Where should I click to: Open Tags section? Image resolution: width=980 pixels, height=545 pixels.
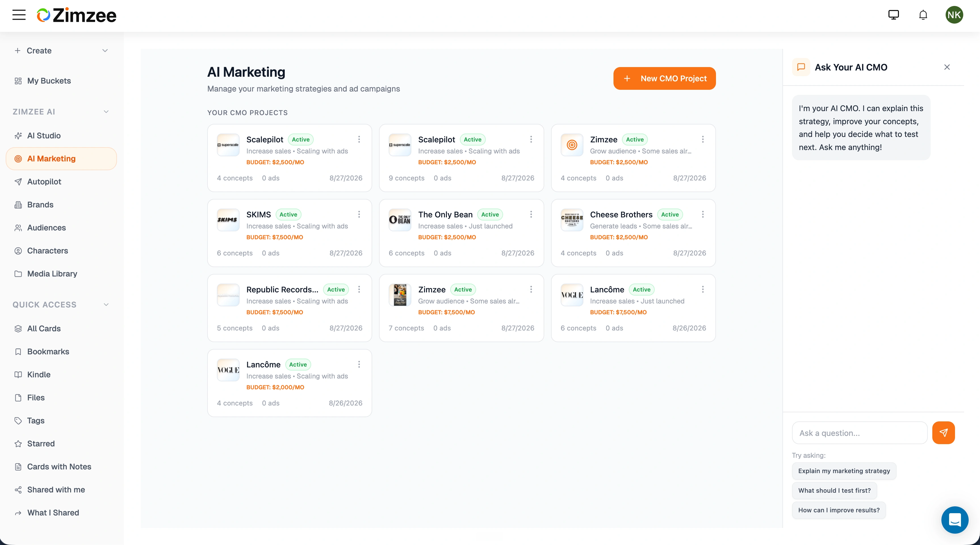61,421
